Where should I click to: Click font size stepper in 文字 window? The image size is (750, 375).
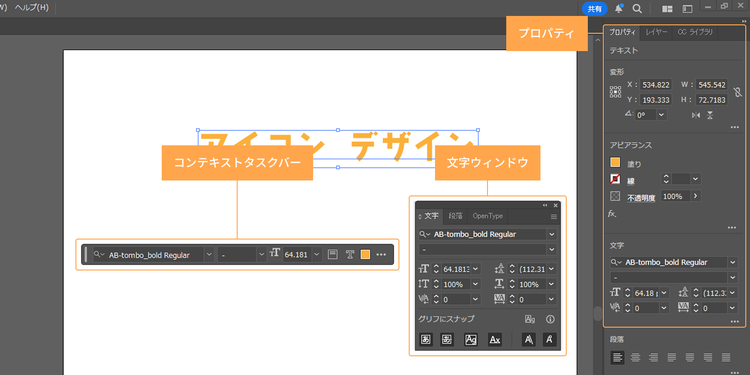[436, 269]
